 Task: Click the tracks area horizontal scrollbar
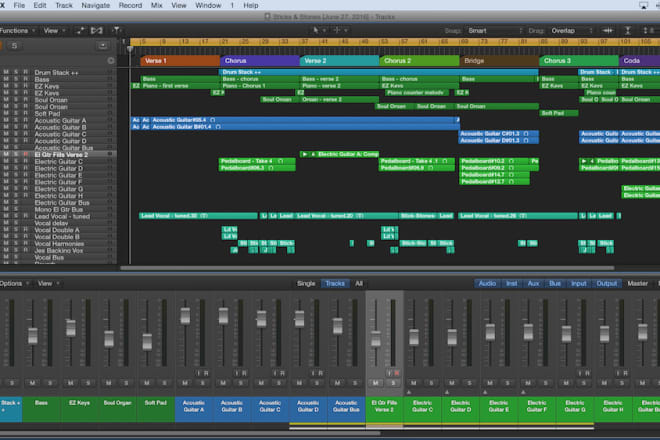point(367,268)
